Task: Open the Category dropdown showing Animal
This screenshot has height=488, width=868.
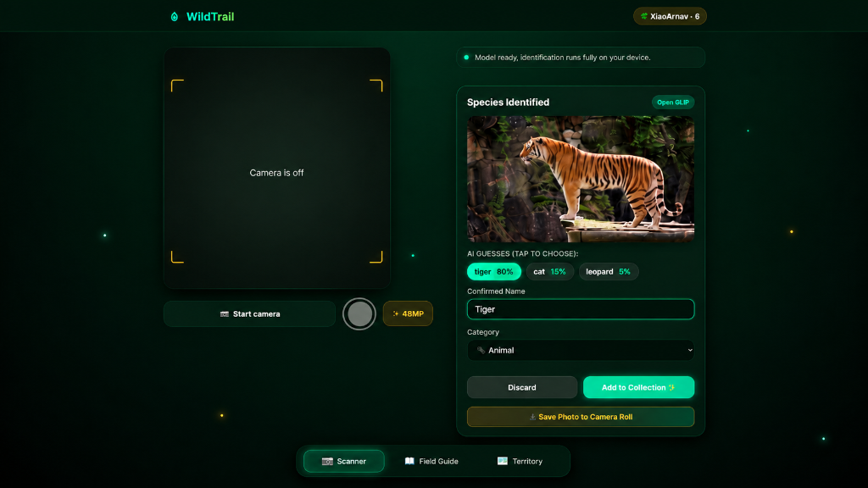Action: (581, 350)
